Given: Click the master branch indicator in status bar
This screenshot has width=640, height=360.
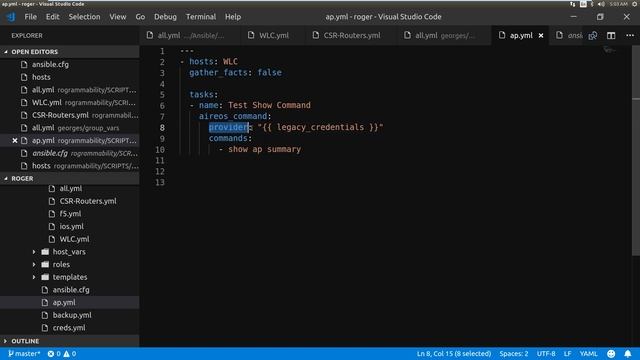Looking at the screenshot, I should click(24, 354).
